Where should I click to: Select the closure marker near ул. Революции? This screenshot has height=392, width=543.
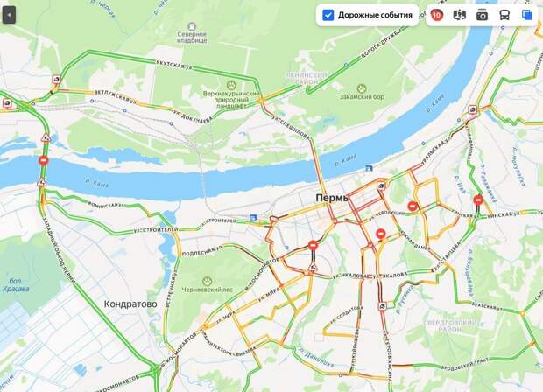413,206
